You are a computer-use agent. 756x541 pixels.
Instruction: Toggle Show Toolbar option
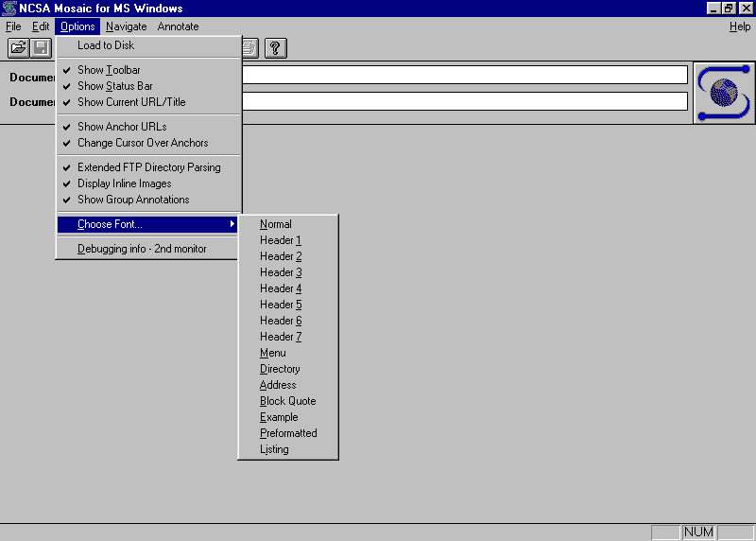tap(147, 70)
